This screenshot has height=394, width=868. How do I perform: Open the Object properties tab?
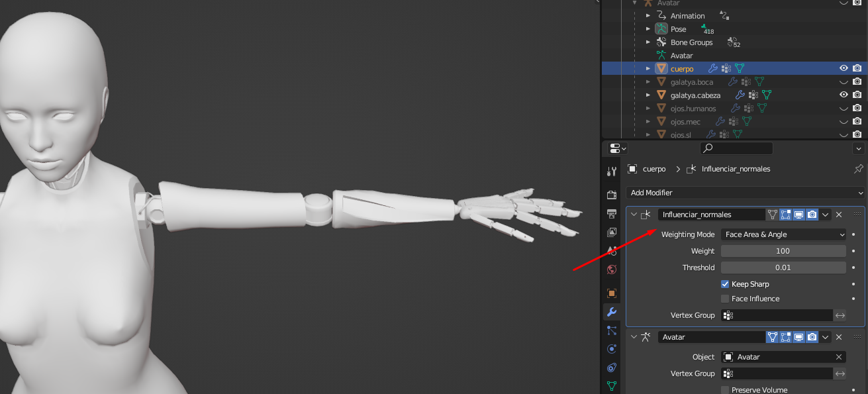coord(612,293)
